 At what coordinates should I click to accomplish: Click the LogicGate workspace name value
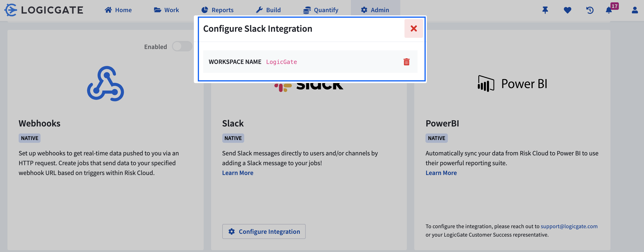tap(281, 62)
